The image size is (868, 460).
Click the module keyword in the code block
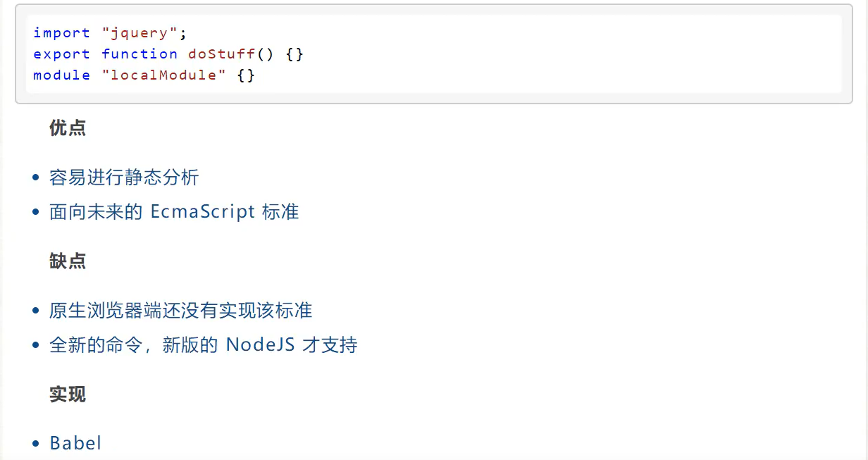tap(61, 75)
